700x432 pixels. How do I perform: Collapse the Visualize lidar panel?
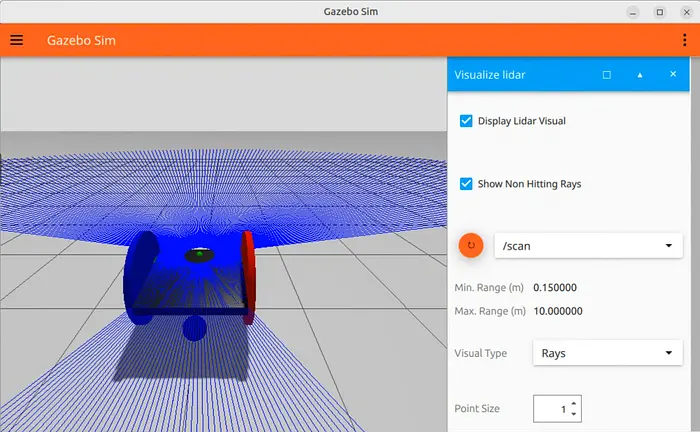pyautogui.click(x=640, y=74)
